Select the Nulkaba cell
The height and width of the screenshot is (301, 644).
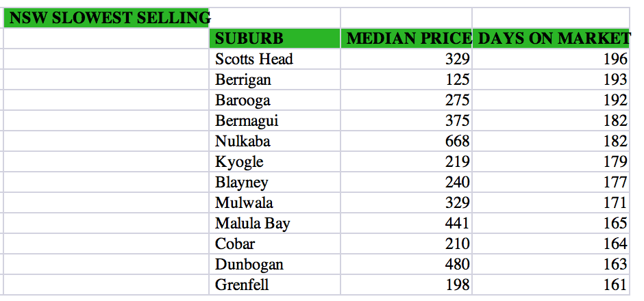pyautogui.click(x=275, y=141)
